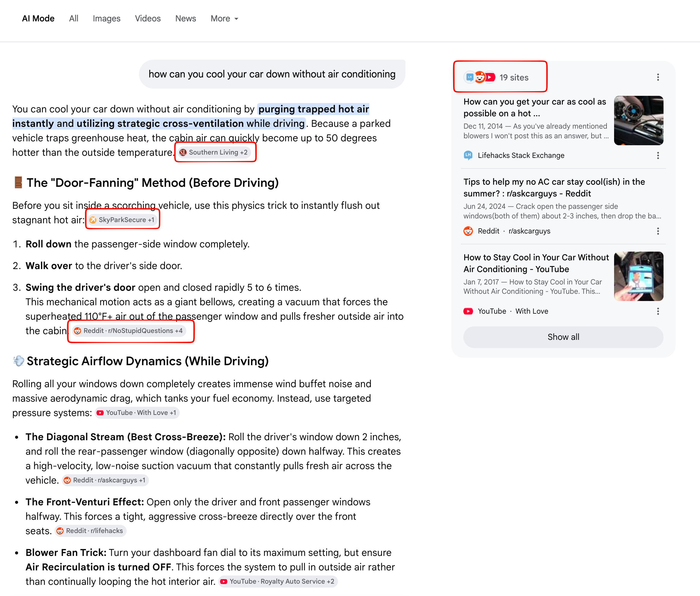Open the All results tab
Image resolution: width=700 pixels, height=596 pixels.
coord(74,19)
